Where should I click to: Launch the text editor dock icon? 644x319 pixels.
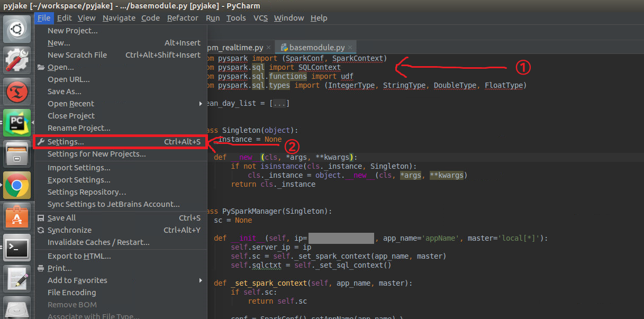(x=17, y=279)
